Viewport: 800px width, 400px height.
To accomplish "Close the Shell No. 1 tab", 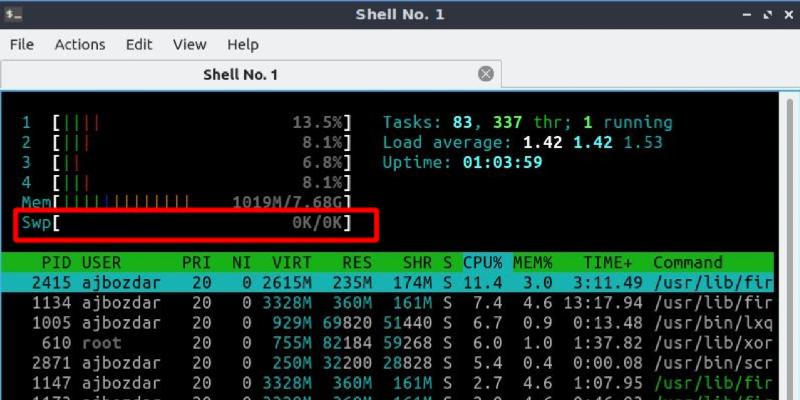I will 486,74.
